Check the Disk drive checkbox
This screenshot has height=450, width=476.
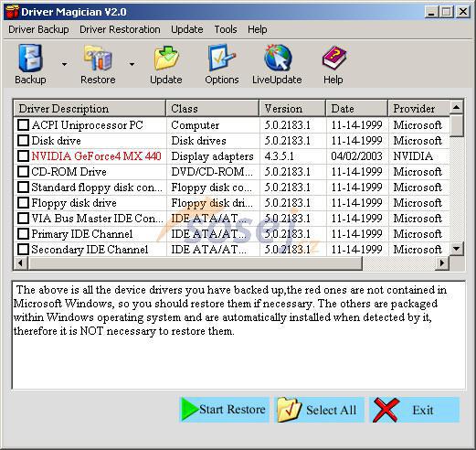[x=23, y=141]
